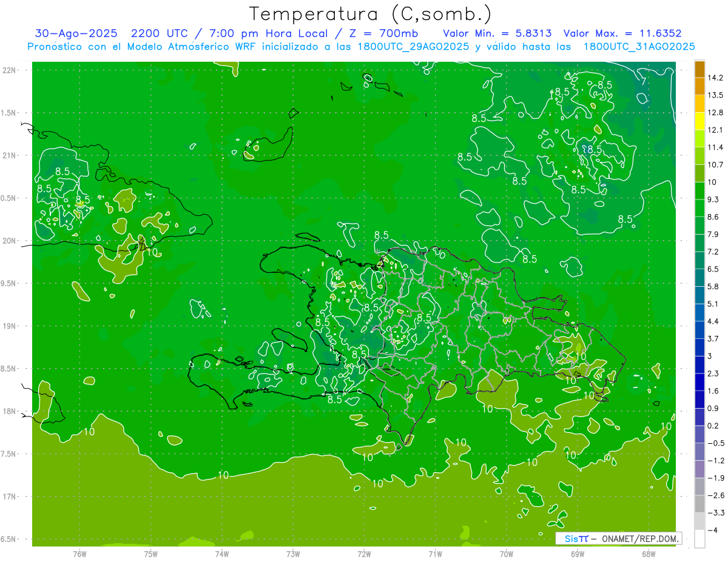Click the init time '1800UTC_29AGO2025'

point(413,47)
